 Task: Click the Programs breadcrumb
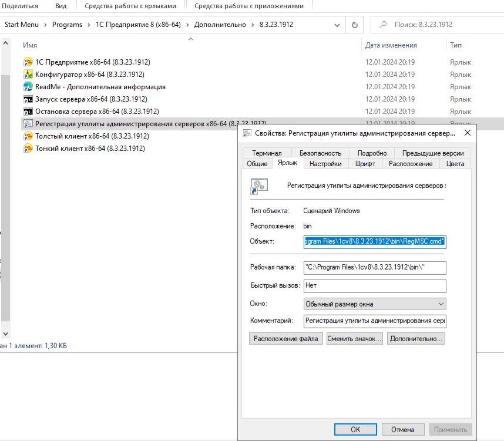[67, 25]
